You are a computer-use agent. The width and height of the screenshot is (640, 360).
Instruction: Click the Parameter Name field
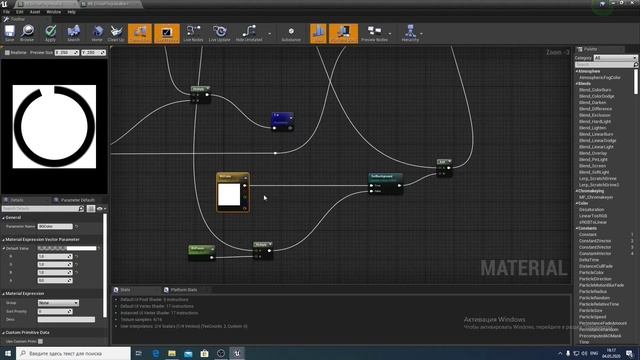click(55, 227)
